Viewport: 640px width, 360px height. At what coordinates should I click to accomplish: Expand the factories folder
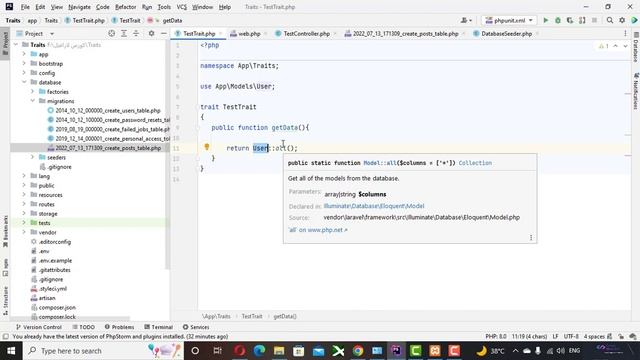[x=33, y=91]
